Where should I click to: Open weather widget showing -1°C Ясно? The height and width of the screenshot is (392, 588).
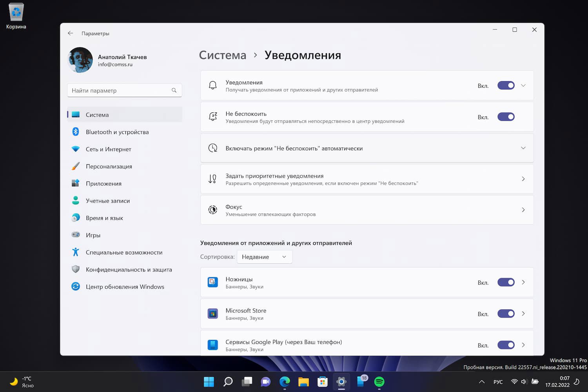[22, 382]
